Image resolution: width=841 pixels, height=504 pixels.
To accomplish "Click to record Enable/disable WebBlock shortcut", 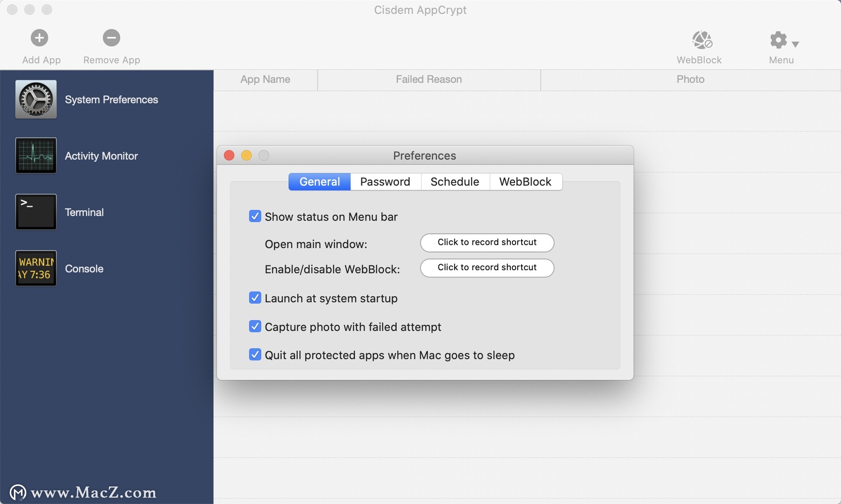I will [487, 268].
